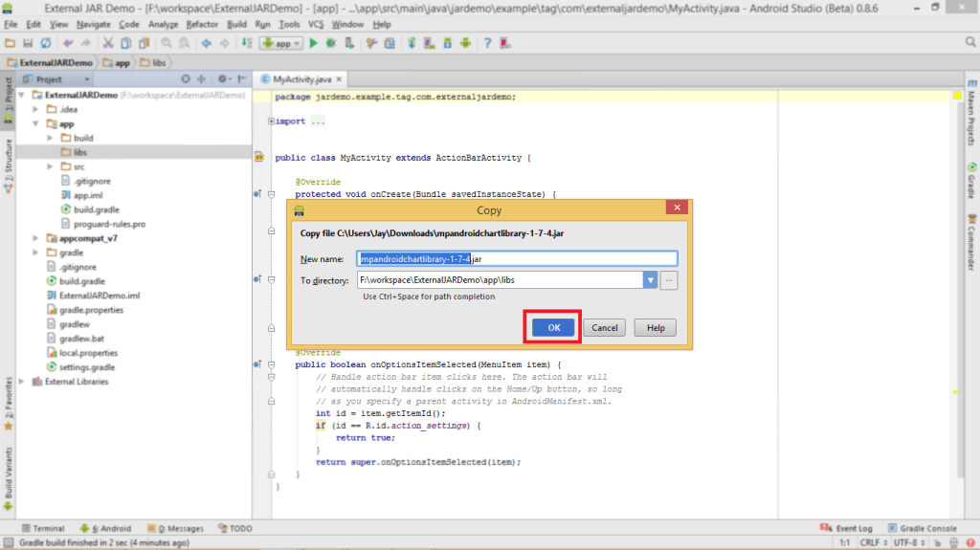Select settings.gradle file
This screenshot has width=980, height=550.
click(87, 367)
